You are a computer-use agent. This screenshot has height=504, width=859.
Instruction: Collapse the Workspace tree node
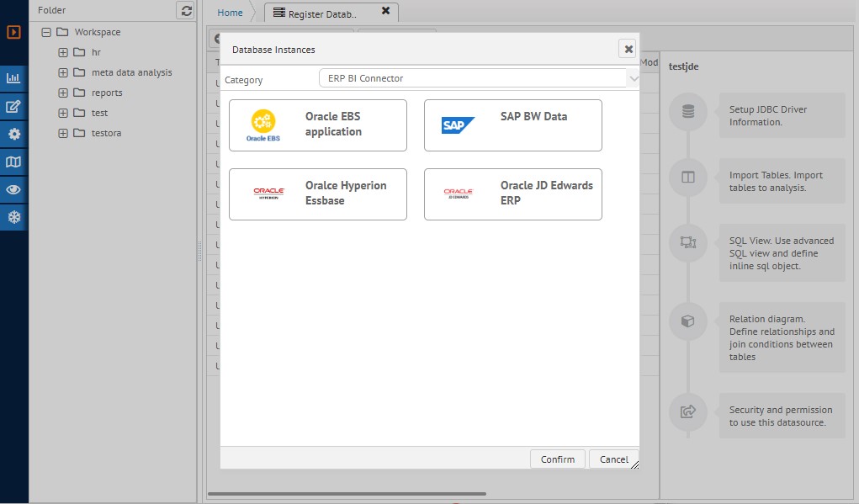(46, 32)
